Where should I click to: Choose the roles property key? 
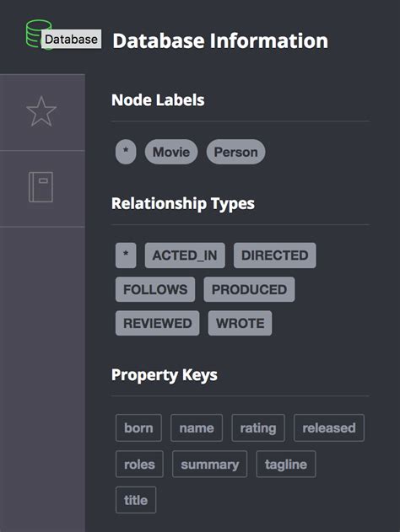pyautogui.click(x=139, y=465)
